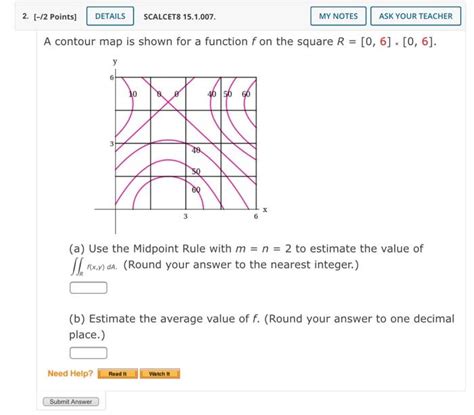Screen dimensions: 474x415
Task: Click the MY NOTES button
Action: [338, 16]
